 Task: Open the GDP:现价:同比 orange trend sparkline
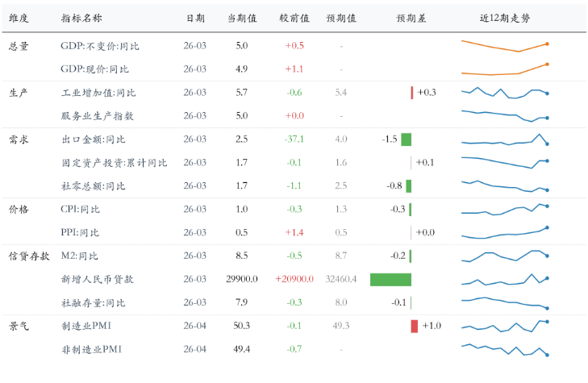click(505, 69)
